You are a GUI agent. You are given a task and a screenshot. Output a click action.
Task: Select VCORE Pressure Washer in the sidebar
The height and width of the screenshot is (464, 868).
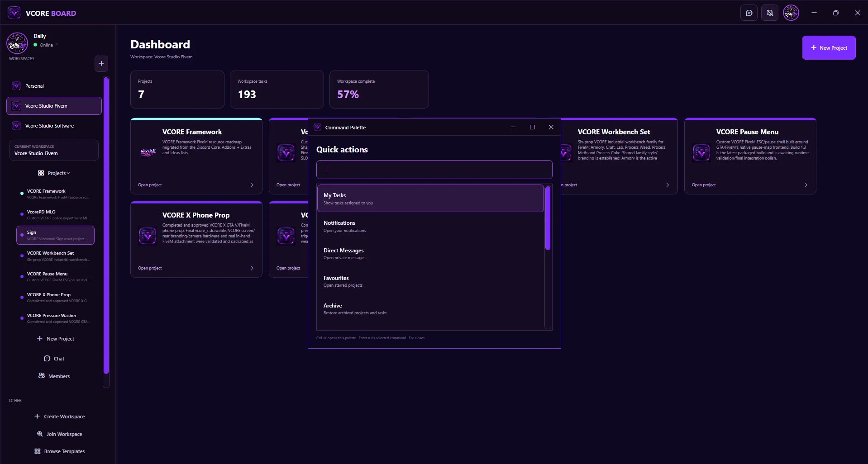tap(55, 318)
